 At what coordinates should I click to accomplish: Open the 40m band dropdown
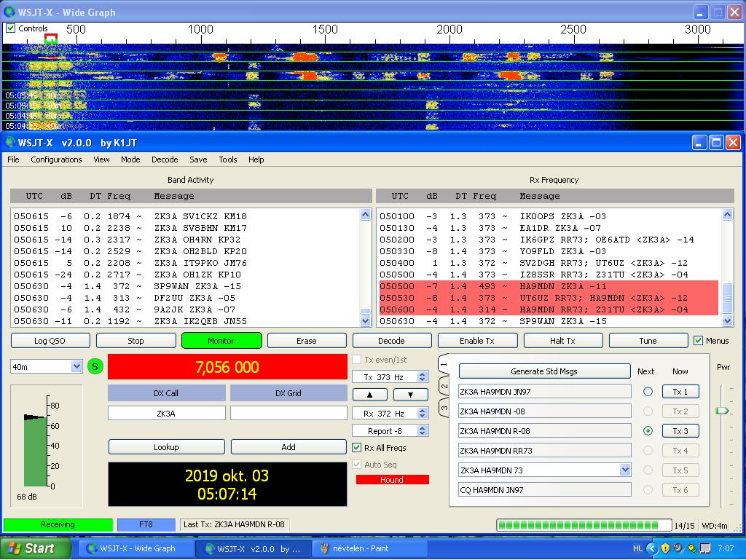point(76,366)
